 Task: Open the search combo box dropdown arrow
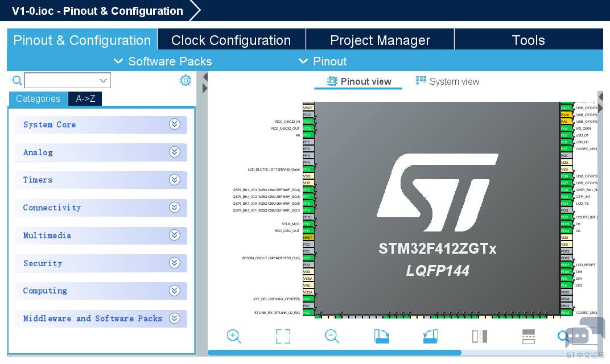coord(103,81)
